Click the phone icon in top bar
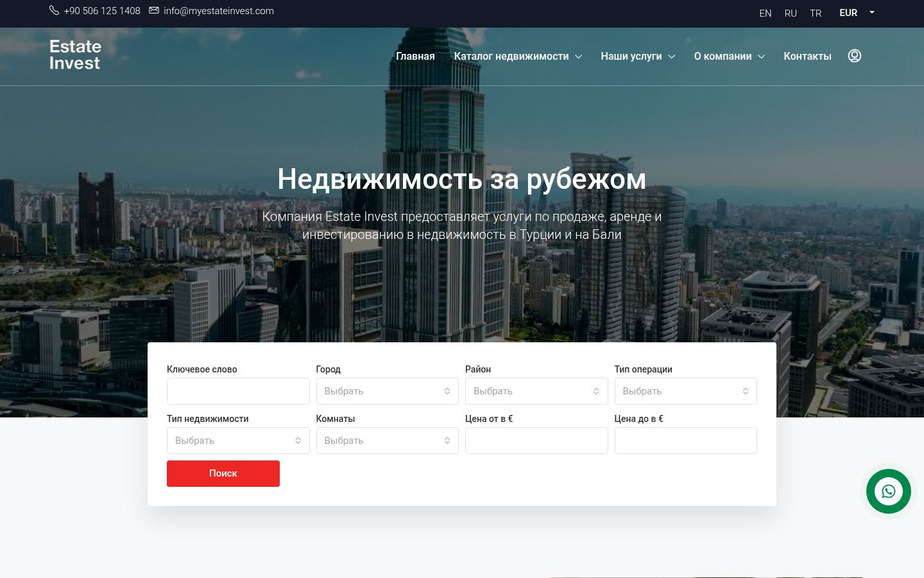924x578 pixels. click(54, 10)
